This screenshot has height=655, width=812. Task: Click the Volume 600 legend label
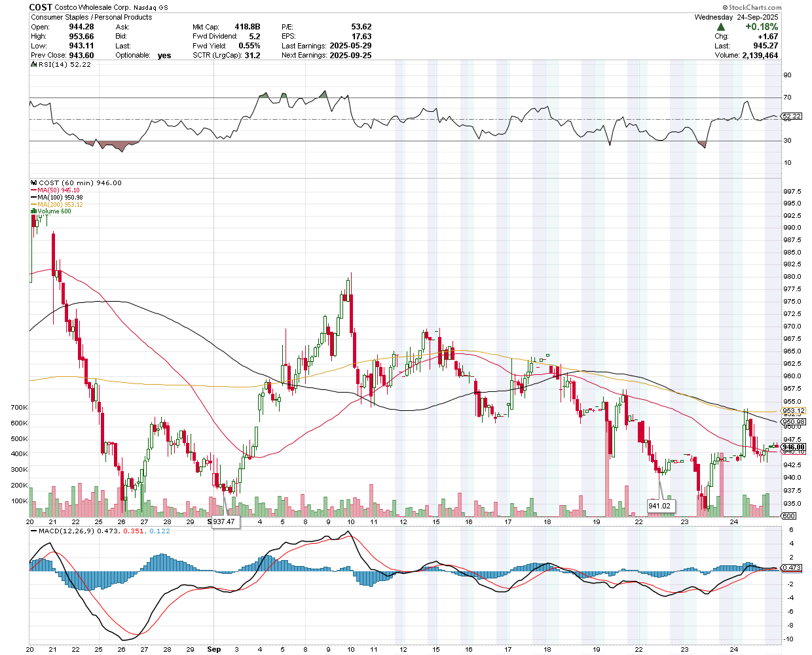pos(54,211)
